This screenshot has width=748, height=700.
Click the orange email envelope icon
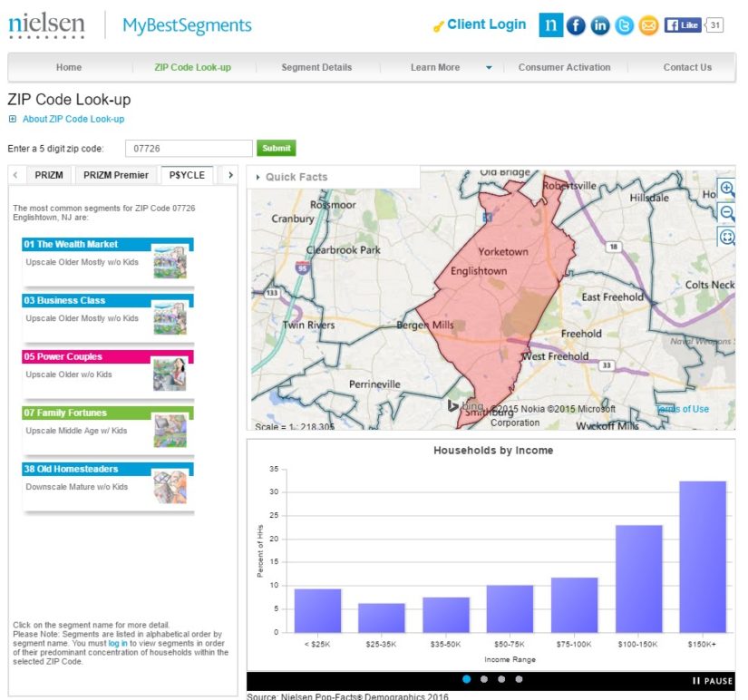(648, 25)
